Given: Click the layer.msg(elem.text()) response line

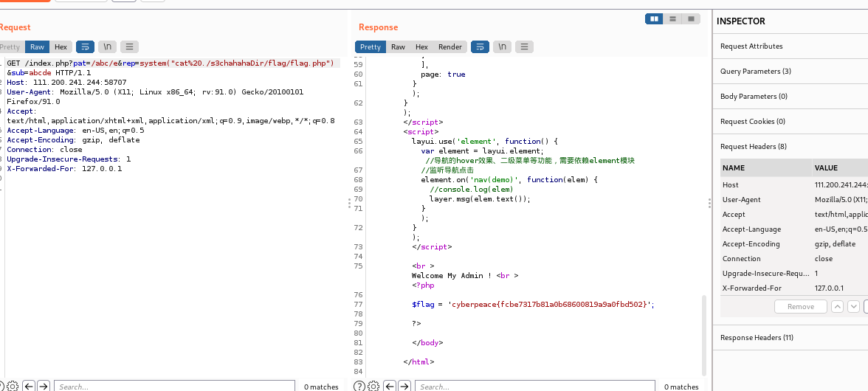Looking at the screenshot, I should tap(480, 199).
